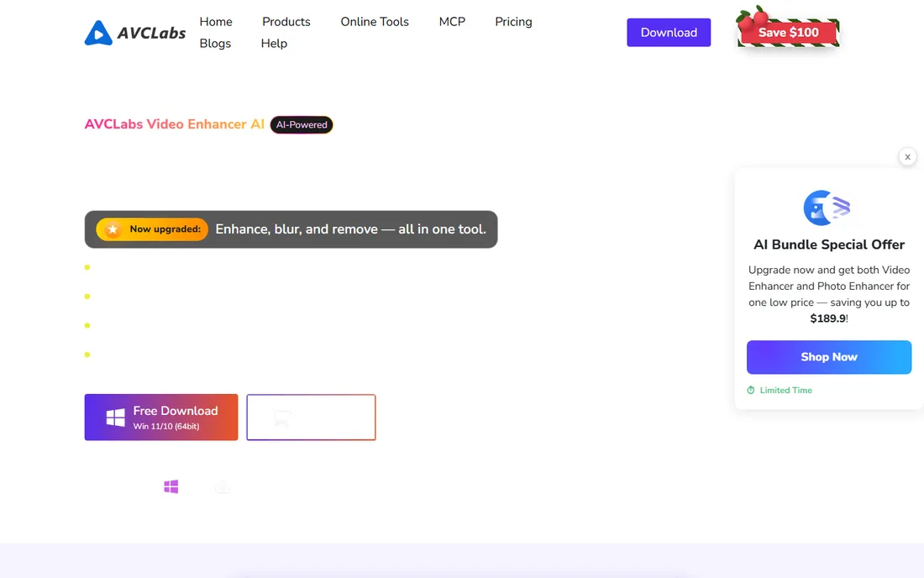Click the $189.9 savings amount
The image size is (924, 578).
(827, 318)
